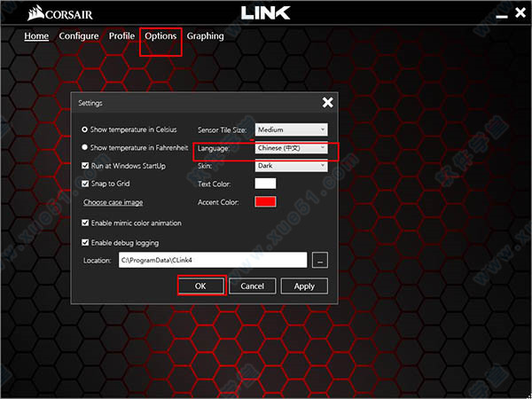Open the Profile tab
This screenshot has height=399, width=532.
121,36
